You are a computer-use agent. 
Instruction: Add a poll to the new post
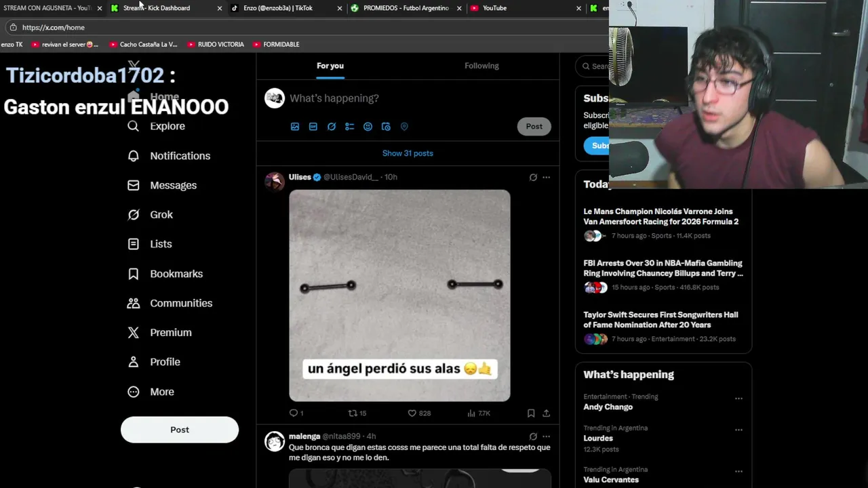tap(350, 127)
